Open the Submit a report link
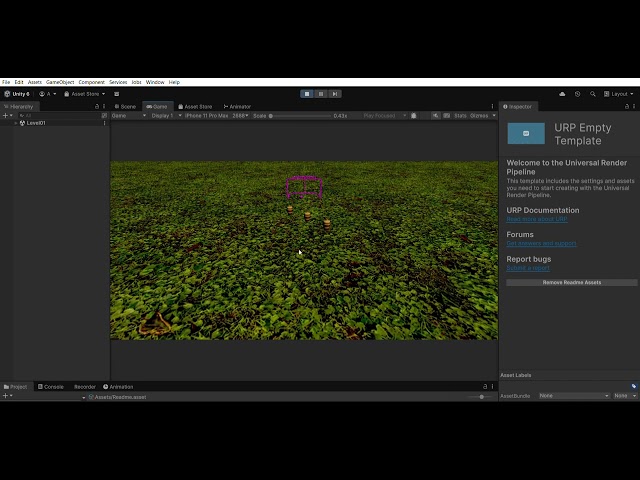The image size is (640, 480). coord(528,268)
